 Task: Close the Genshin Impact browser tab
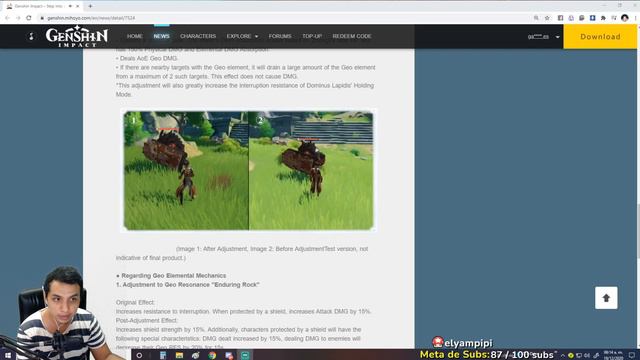coord(78,6)
